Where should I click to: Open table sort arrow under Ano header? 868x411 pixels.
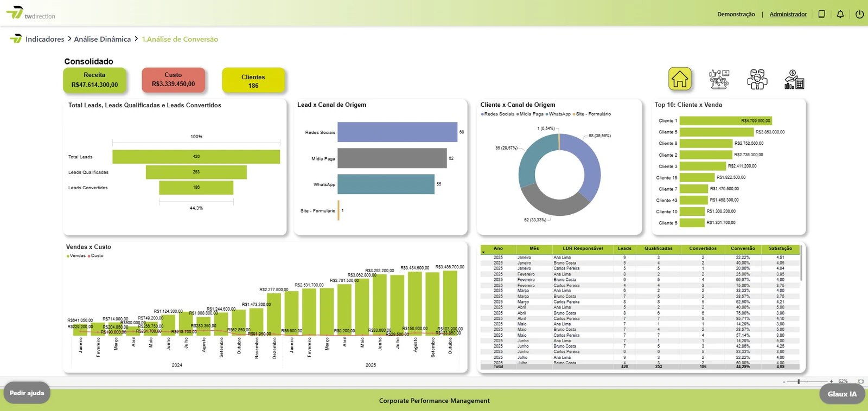coord(483,252)
